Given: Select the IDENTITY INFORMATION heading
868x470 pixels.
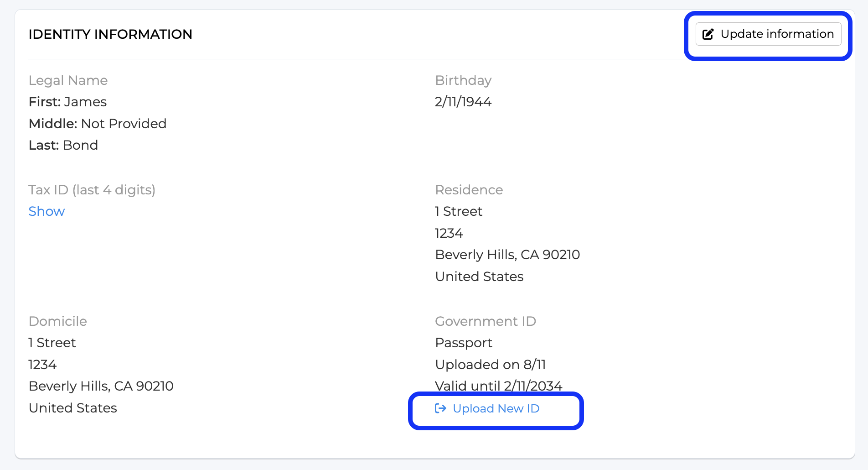Looking at the screenshot, I should [110, 34].
